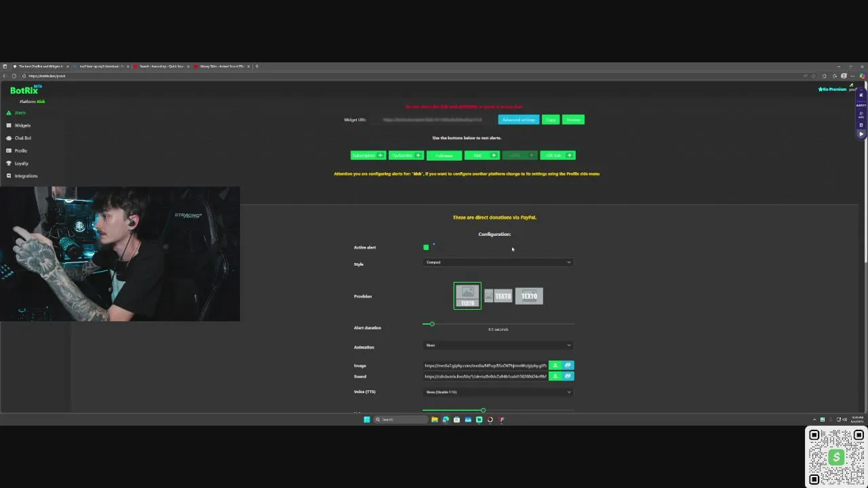Click the blue gallery icon next to Sound URL

(x=568, y=376)
